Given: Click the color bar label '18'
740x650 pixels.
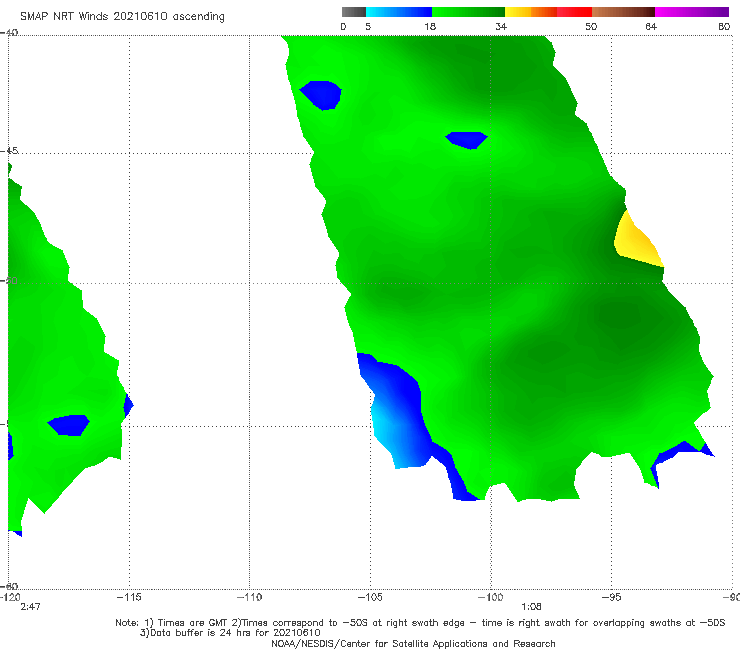Looking at the screenshot, I should [430, 27].
